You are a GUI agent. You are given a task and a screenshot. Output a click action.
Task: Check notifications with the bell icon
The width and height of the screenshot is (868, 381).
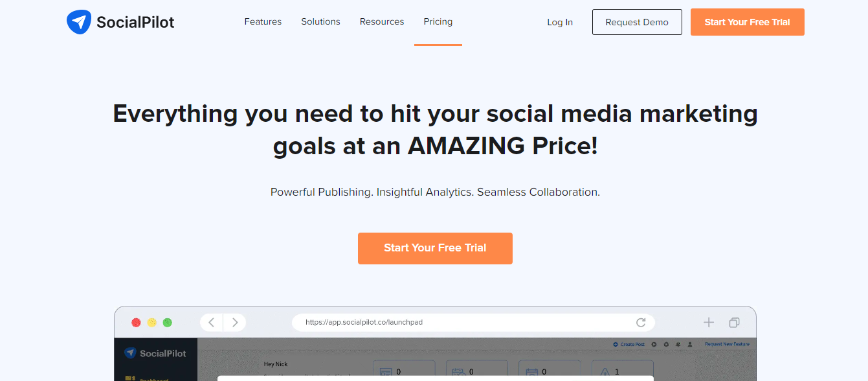point(678,344)
